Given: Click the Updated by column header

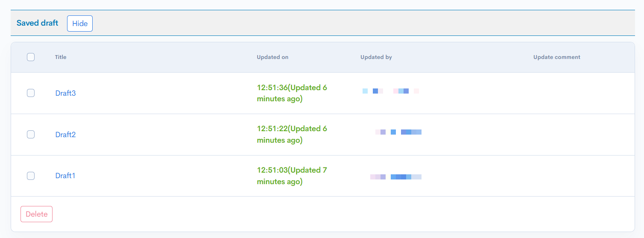Looking at the screenshot, I should tap(376, 57).
